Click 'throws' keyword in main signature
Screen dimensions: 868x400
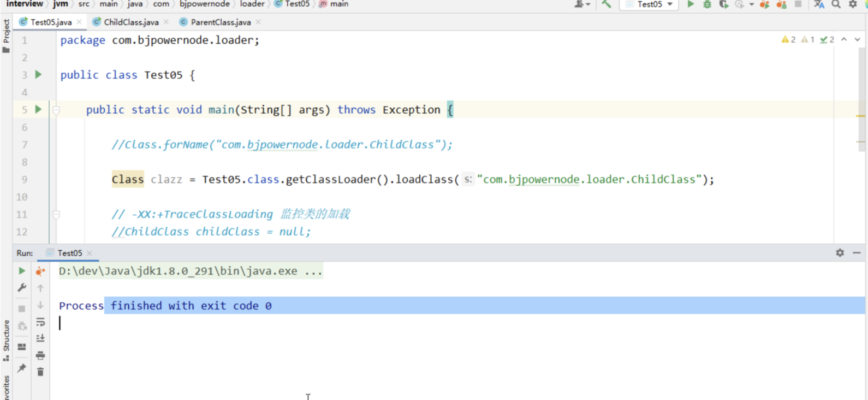356,109
